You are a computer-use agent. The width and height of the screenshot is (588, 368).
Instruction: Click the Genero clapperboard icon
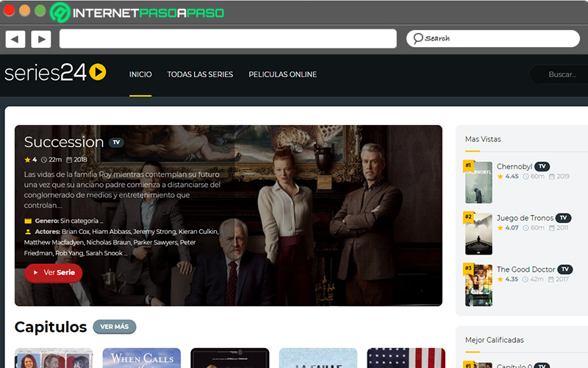pos(28,221)
